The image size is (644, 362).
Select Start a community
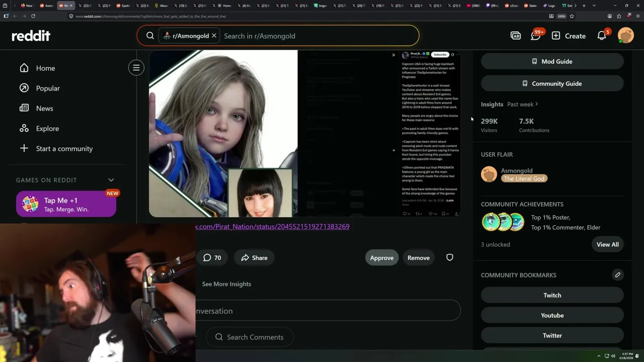pos(56,148)
